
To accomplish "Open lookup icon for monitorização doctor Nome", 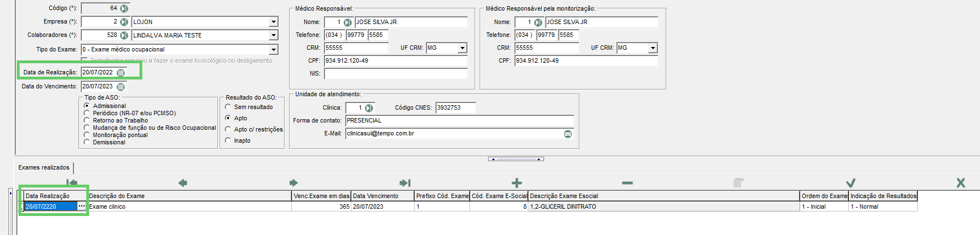I will [x=538, y=22].
